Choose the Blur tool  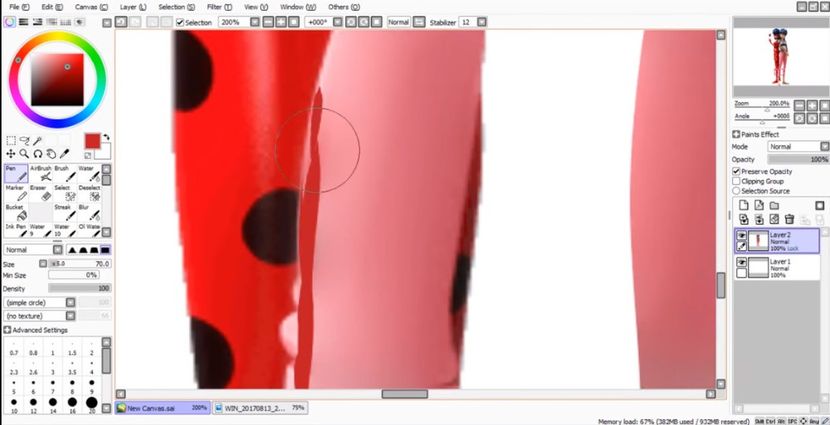(89, 212)
